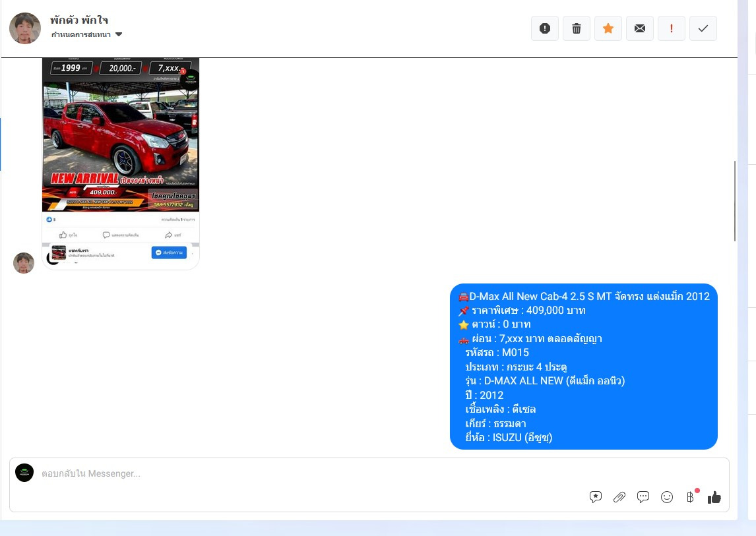Select text 'รหัสรถ : M015'
Viewport: 756px width, 536px height.
(497, 353)
